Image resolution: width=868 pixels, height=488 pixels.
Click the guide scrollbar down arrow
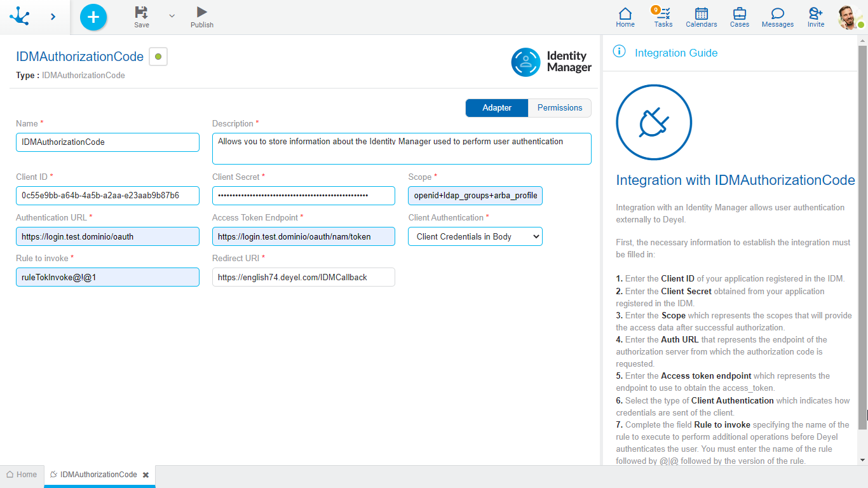point(862,459)
